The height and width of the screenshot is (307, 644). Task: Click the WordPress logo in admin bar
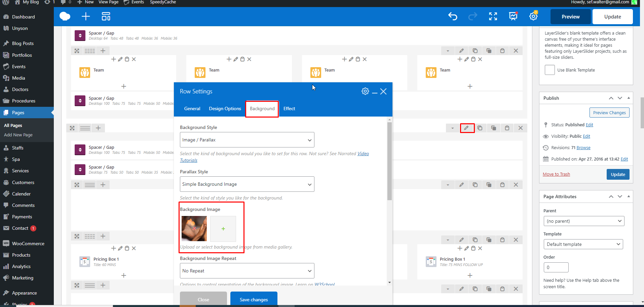click(x=6, y=2)
